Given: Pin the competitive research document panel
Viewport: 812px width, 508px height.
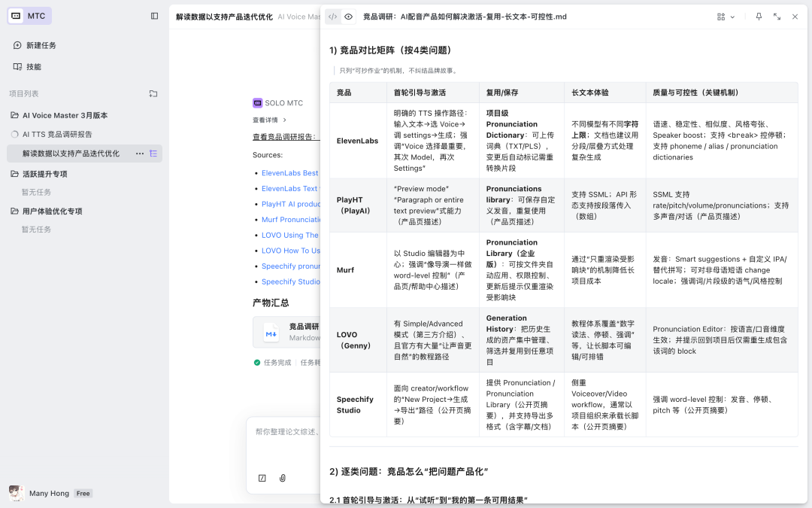Looking at the screenshot, I should click(759, 16).
